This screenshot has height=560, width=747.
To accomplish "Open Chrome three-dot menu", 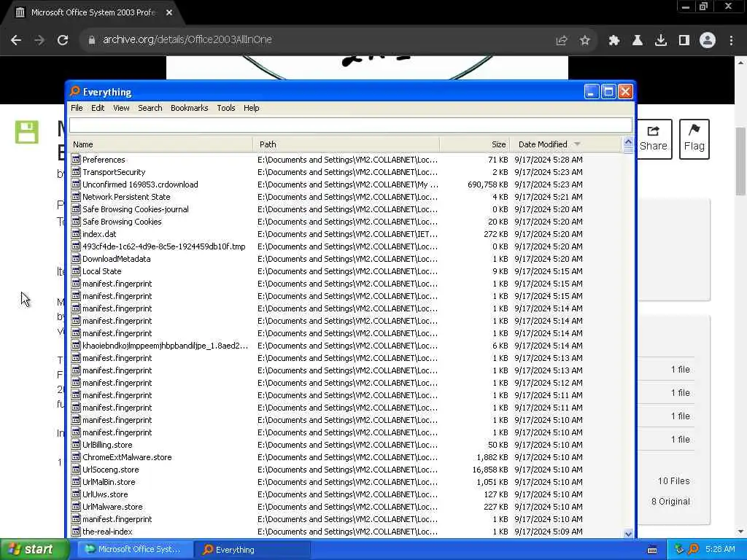I will pos(731,41).
